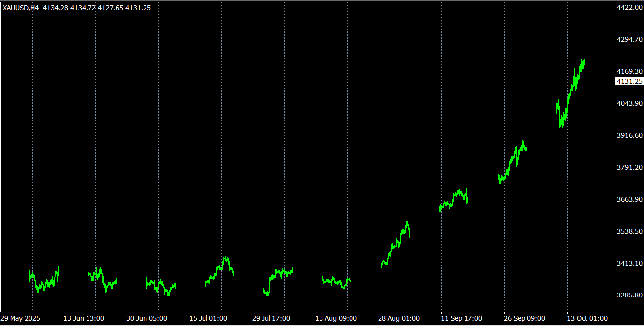Select the 13 Jun 13:00 time label
Viewport: 644px width, 326px height.
(x=84, y=318)
